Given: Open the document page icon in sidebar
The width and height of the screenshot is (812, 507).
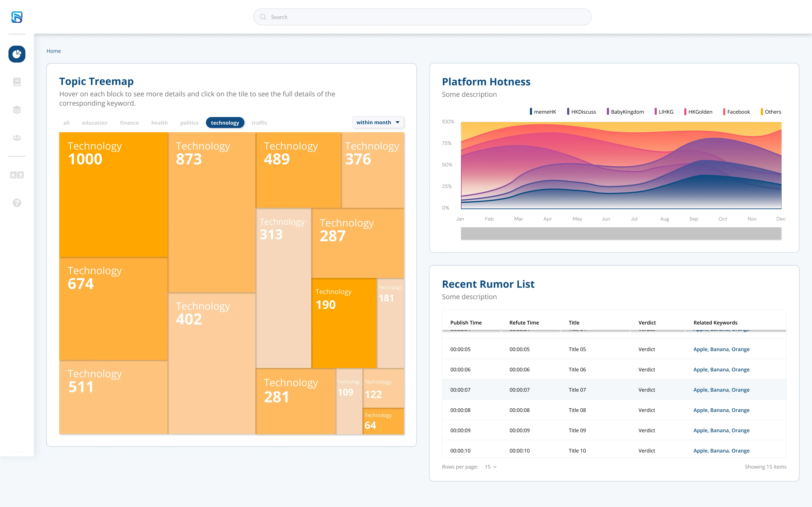Looking at the screenshot, I should (17, 82).
